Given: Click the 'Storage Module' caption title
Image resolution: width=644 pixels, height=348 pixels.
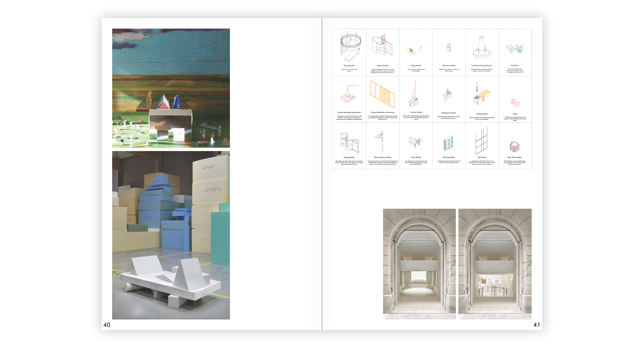Looking at the screenshot, I should (349, 157).
